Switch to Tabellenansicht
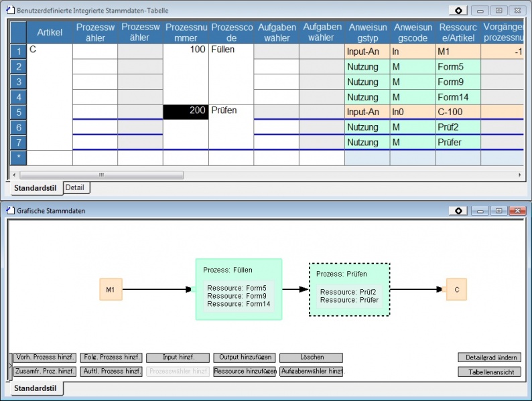Viewport: 532px width, 401px height. pyautogui.click(x=489, y=372)
